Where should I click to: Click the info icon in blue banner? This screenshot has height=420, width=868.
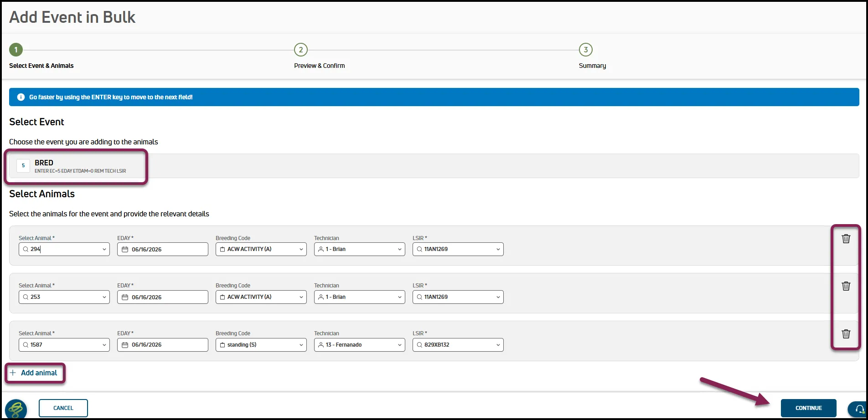click(21, 97)
